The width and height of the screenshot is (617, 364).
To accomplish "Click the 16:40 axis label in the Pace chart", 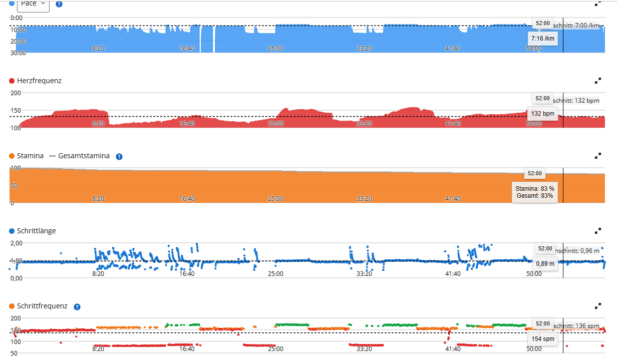I will (x=187, y=48).
